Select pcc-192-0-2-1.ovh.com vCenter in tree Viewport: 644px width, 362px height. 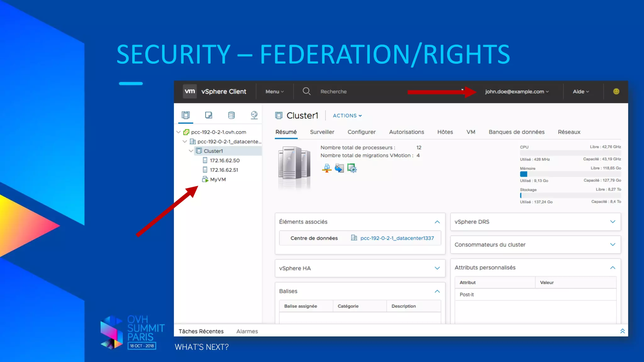click(219, 132)
